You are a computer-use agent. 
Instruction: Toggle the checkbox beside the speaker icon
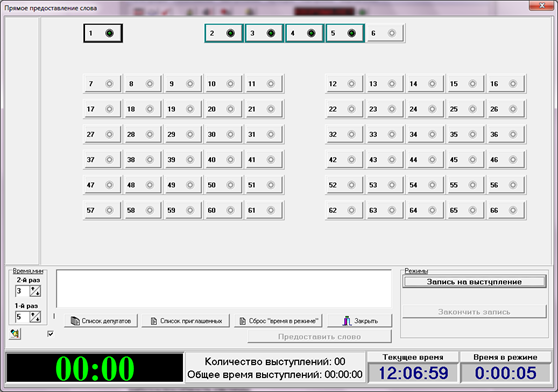click(x=50, y=334)
